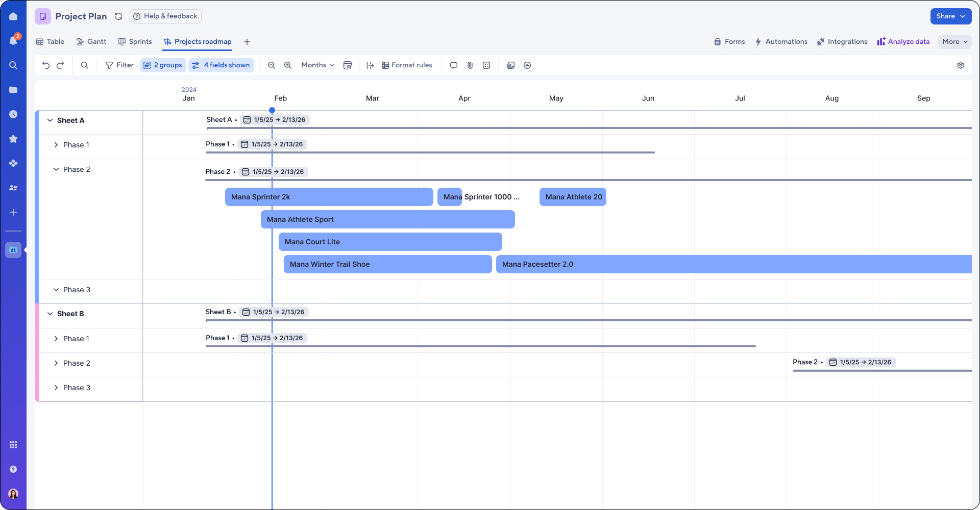Zoom out the timeline
This screenshot has width=980, height=510.
(x=272, y=65)
